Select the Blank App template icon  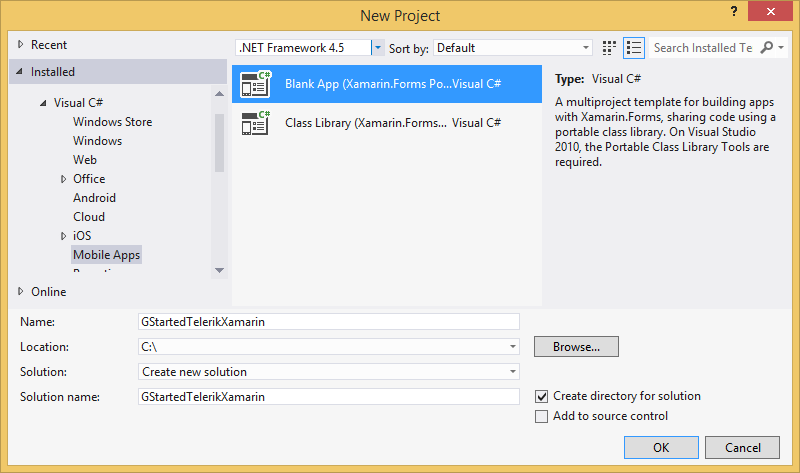(x=256, y=85)
